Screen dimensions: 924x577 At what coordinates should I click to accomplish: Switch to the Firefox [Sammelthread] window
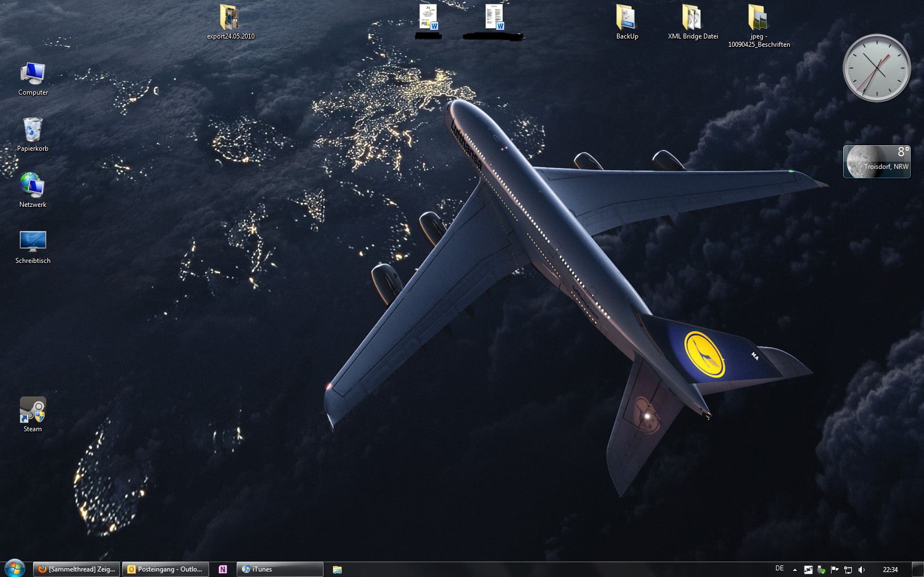click(x=76, y=569)
